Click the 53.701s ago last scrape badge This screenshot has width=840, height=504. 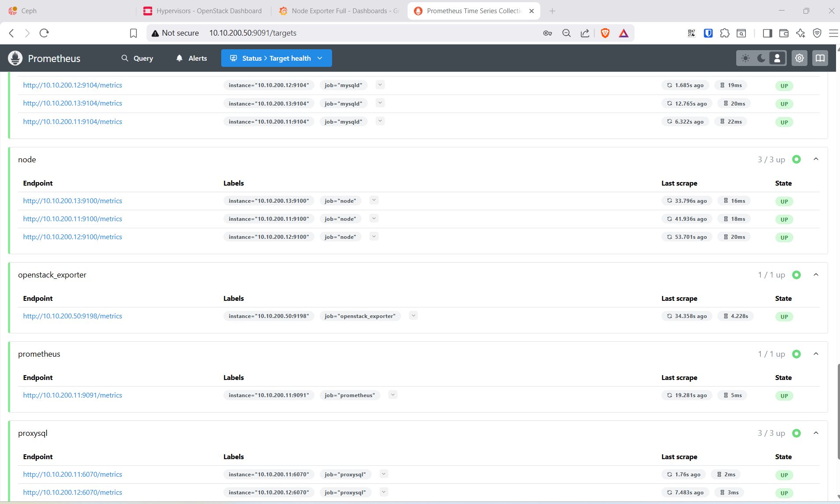pyautogui.click(x=687, y=237)
